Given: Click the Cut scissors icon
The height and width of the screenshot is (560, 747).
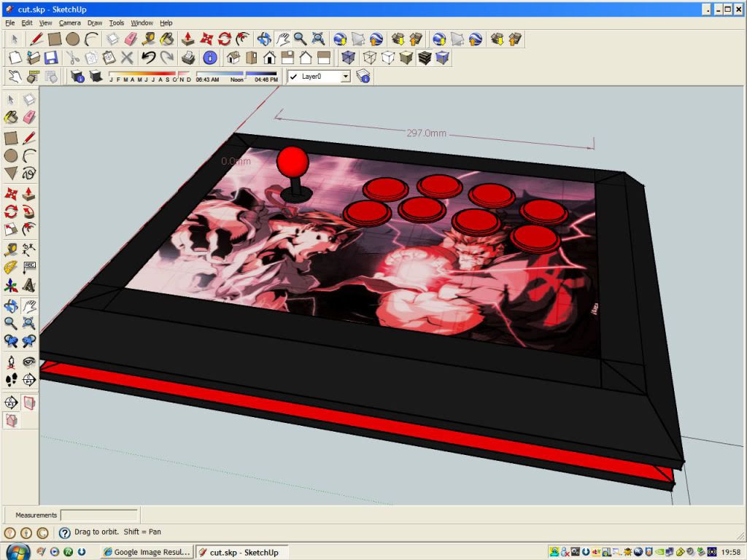Looking at the screenshot, I should pos(72,58).
